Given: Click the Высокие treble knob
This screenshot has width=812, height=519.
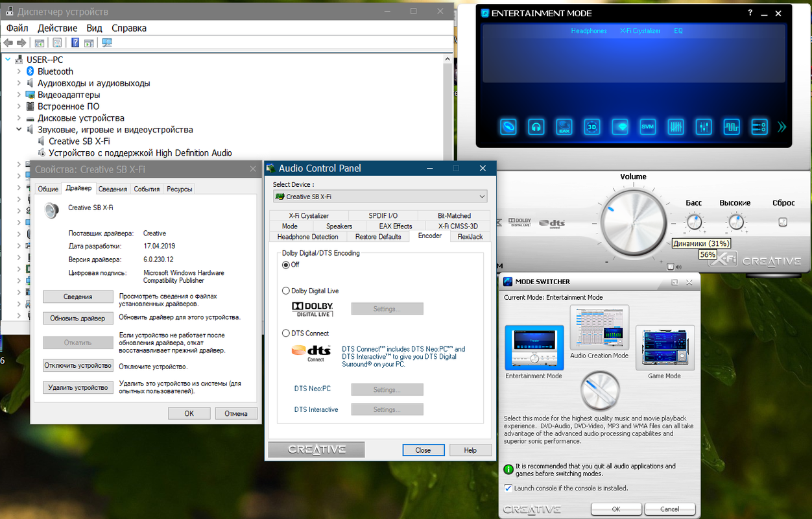Looking at the screenshot, I should pos(735,222).
